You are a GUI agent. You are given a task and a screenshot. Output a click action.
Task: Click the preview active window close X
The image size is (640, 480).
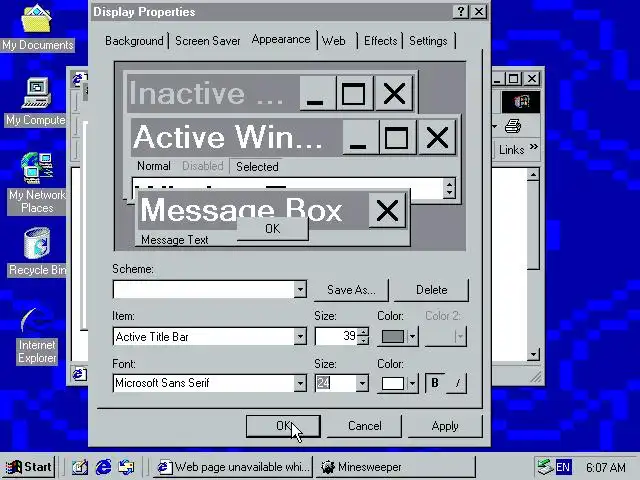[437, 137]
